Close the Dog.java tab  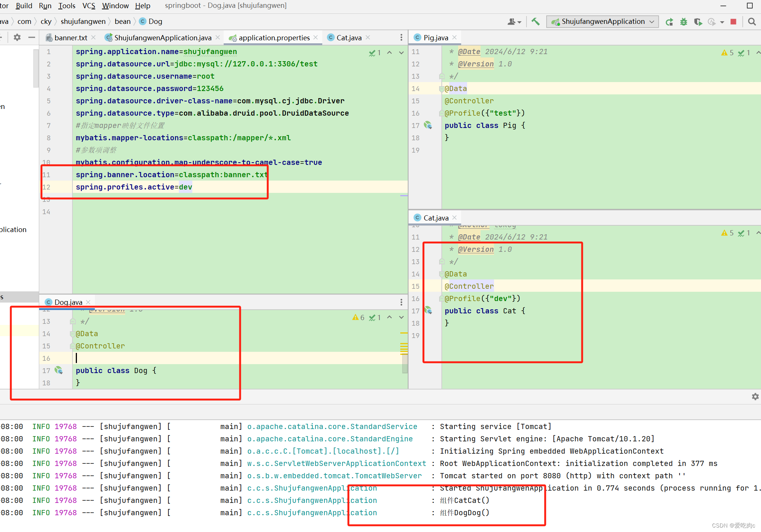pyautogui.click(x=88, y=302)
